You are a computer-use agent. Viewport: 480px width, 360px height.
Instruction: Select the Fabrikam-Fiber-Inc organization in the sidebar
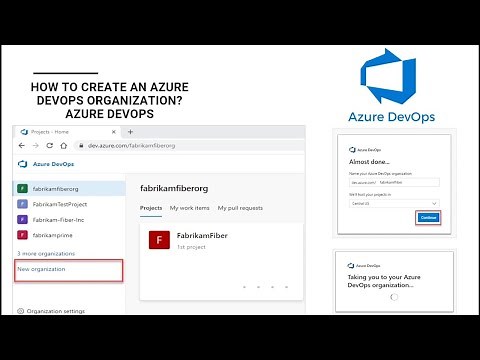click(x=69, y=220)
